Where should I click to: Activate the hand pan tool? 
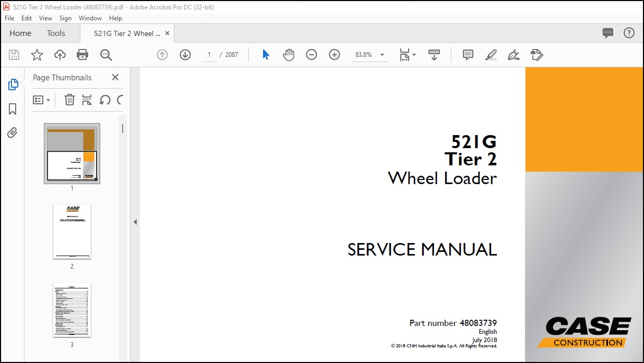click(289, 55)
